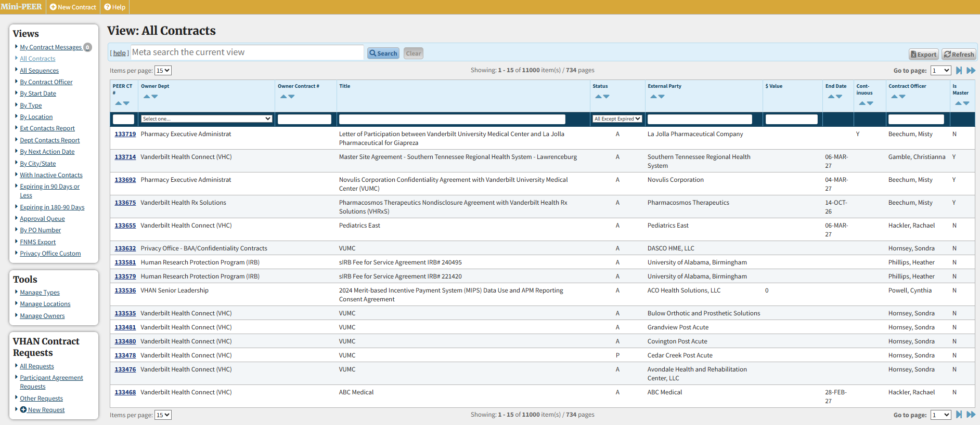Refresh the contracts view
Image resolution: width=980 pixels, height=425 pixels.
(x=959, y=54)
